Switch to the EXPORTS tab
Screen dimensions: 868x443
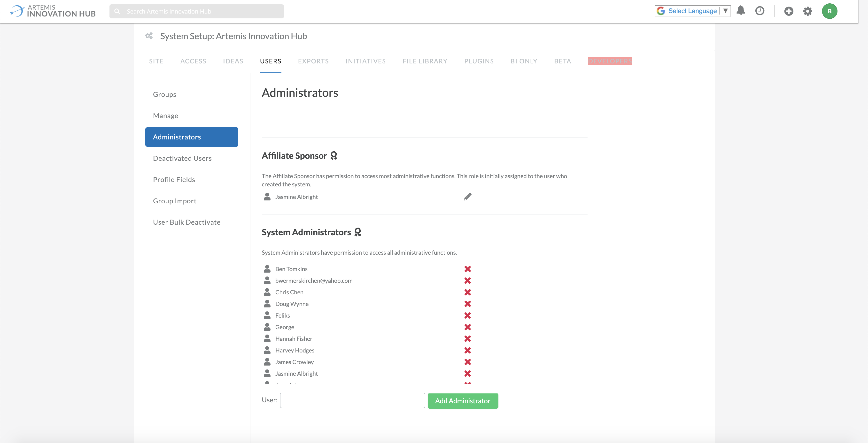click(313, 61)
